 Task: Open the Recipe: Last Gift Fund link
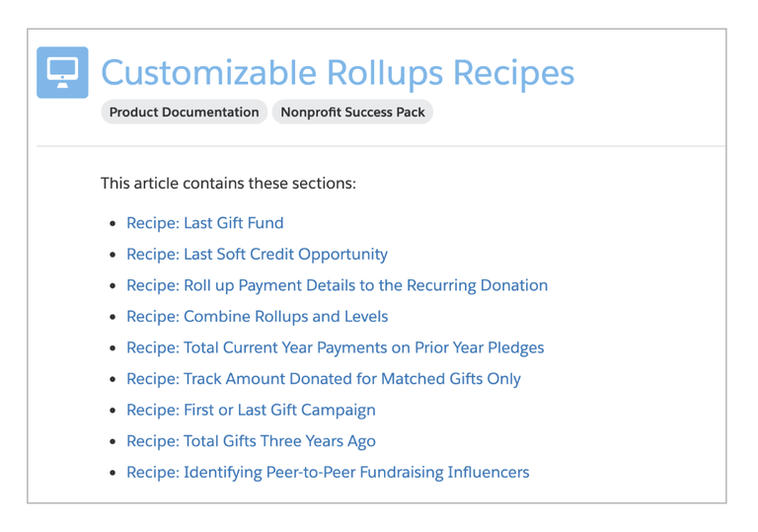coord(205,223)
